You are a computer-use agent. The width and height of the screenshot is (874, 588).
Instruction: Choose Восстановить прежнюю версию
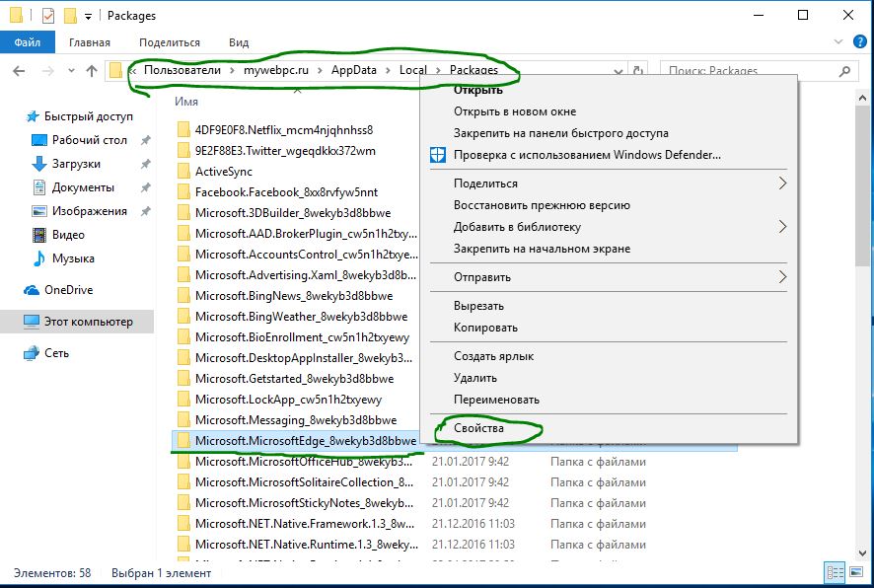[608, 205]
